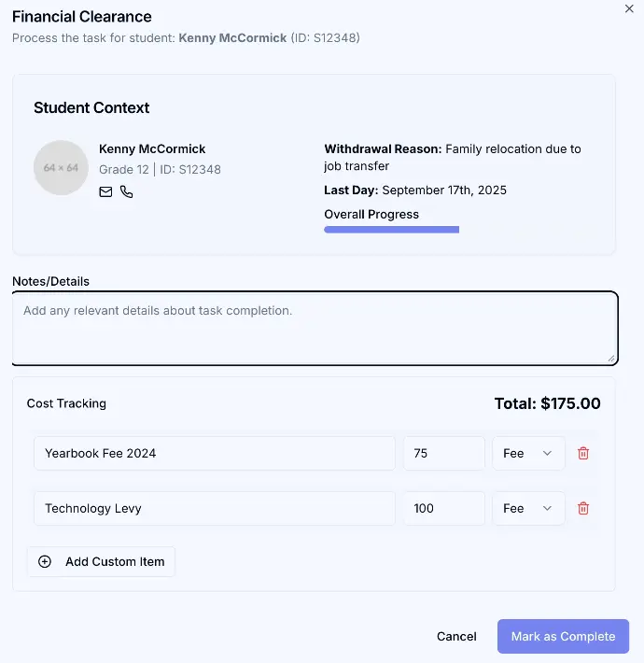The width and height of the screenshot is (644, 663).
Task: Focus the Notes/Details text area
Action: (315, 328)
